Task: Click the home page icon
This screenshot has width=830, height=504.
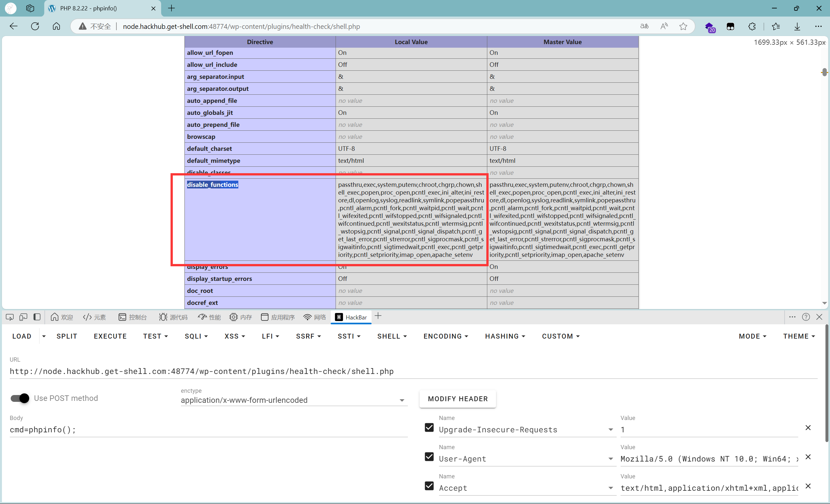Action: 56,26
